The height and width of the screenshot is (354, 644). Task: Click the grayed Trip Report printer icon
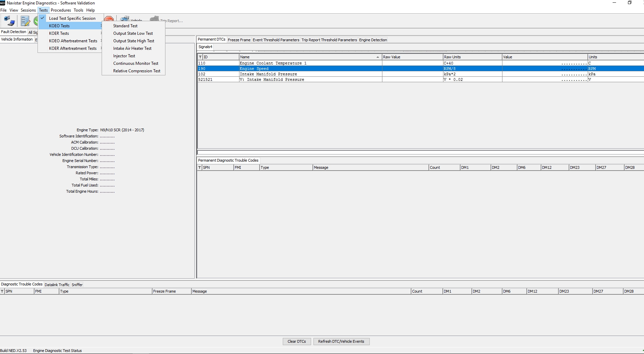pos(154,19)
